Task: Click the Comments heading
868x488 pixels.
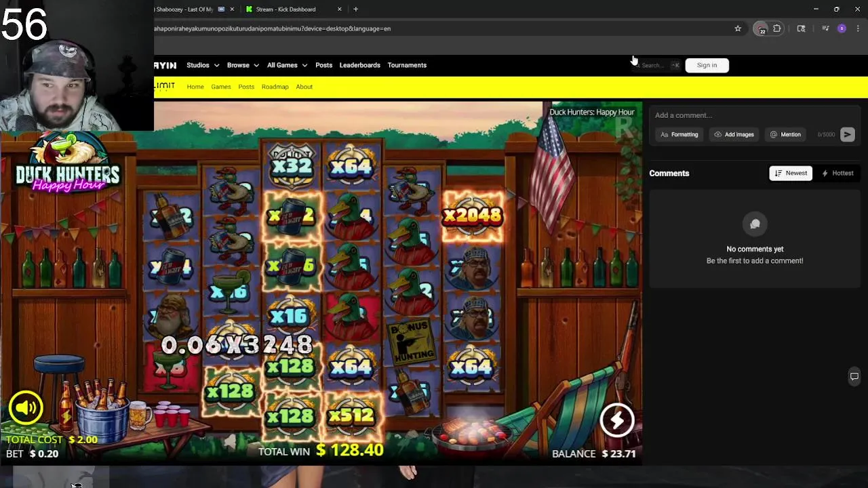Action: tap(669, 173)
